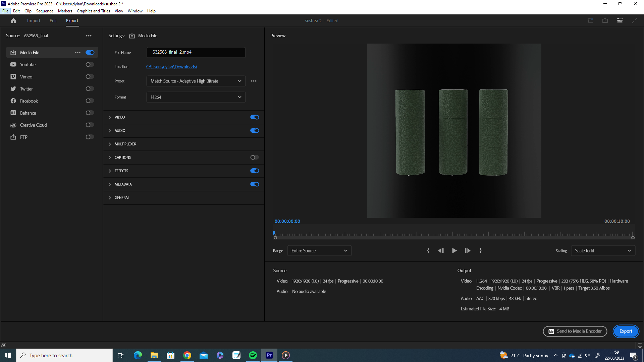Click the Behance destination icon
Image resolution: width=644 pixels, height=362 pixels.
pyautogui.click(x=13, y=113)
